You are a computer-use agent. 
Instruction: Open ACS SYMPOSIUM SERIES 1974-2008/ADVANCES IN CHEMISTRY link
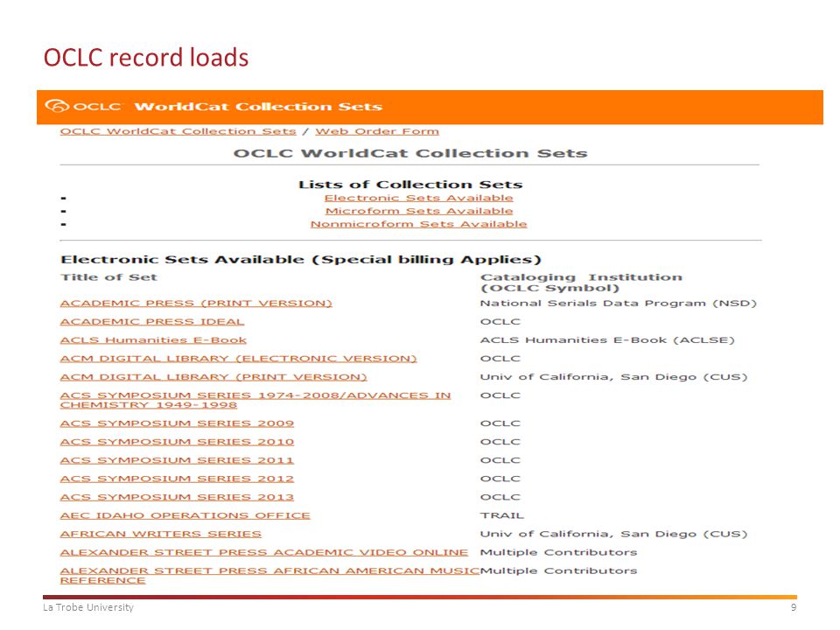[x=255, y=400]
